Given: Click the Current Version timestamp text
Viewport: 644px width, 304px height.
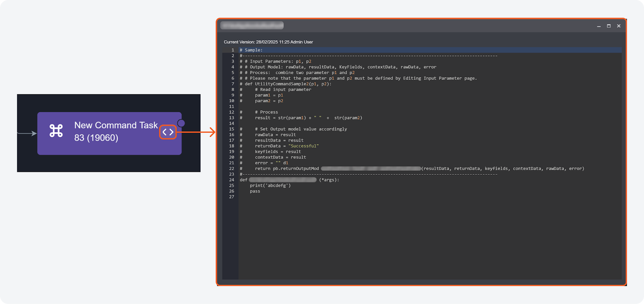Looking at the screenshot, I should tap(268, 42).
